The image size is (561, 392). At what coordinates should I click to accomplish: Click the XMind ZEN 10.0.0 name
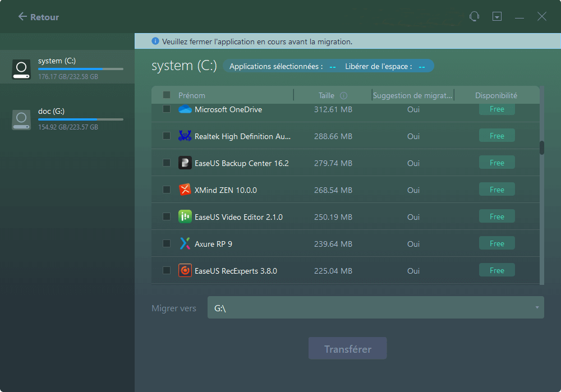(226, 190)
